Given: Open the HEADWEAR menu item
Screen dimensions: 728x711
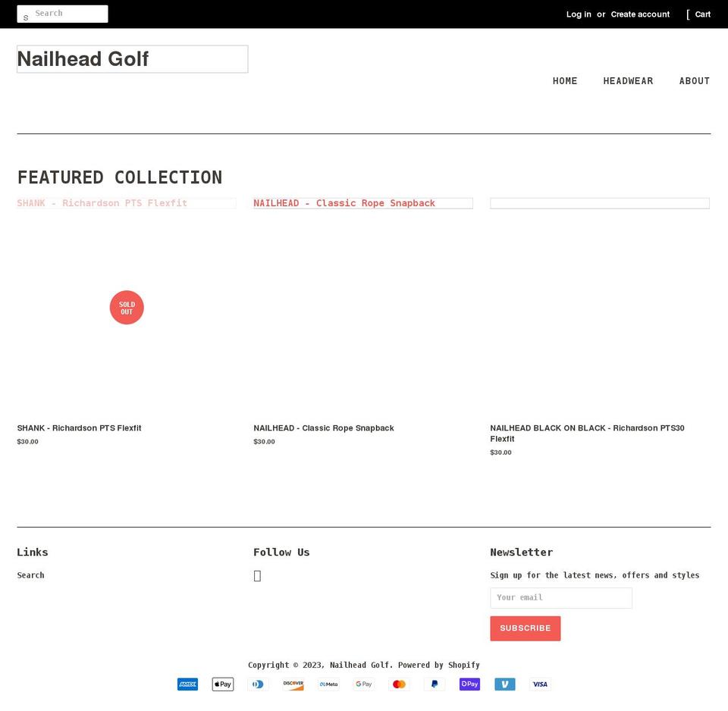Looking at the screenshot, I should coord(628,81).
